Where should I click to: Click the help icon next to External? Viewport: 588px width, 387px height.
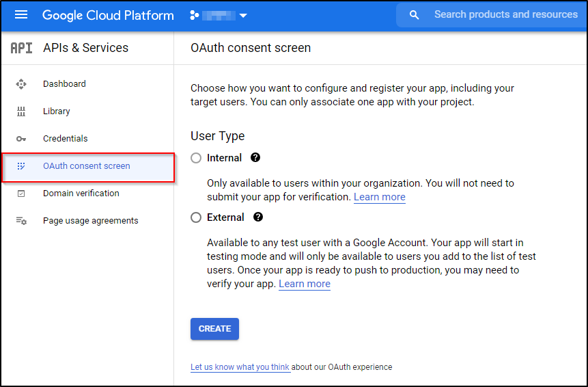coord(258,217)
